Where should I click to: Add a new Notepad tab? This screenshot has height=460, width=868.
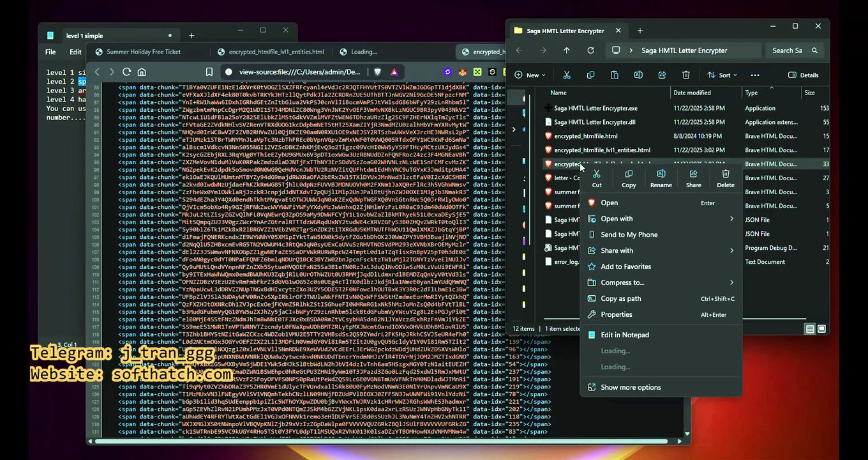(x=191, y=36)
